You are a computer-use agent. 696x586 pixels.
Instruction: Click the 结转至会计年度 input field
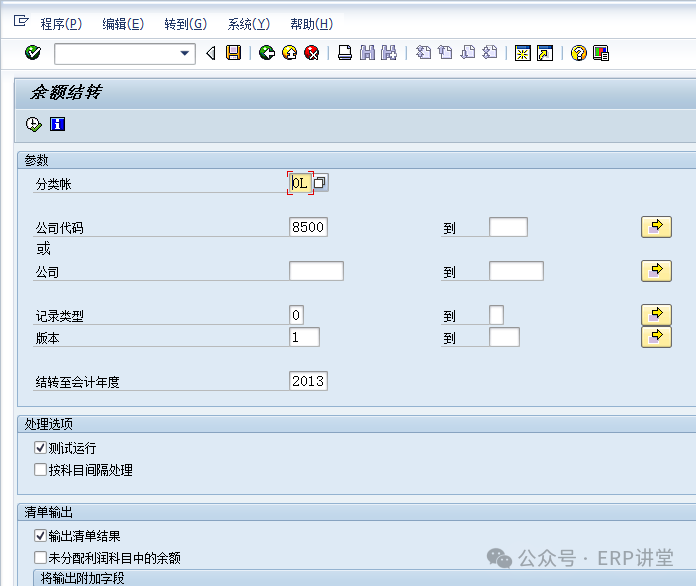308,381
